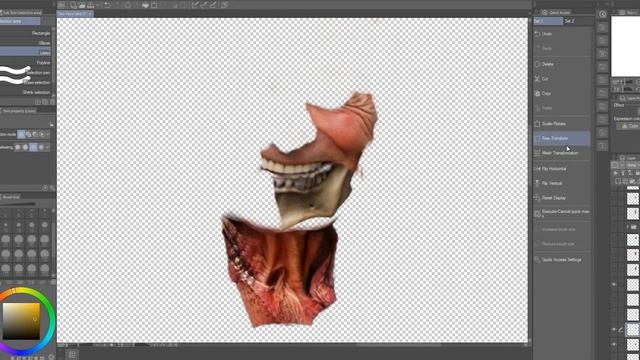The image size is (640, 360).
Task: Toggle Execute/Cancel quick mask
Action: click(562, 213)
